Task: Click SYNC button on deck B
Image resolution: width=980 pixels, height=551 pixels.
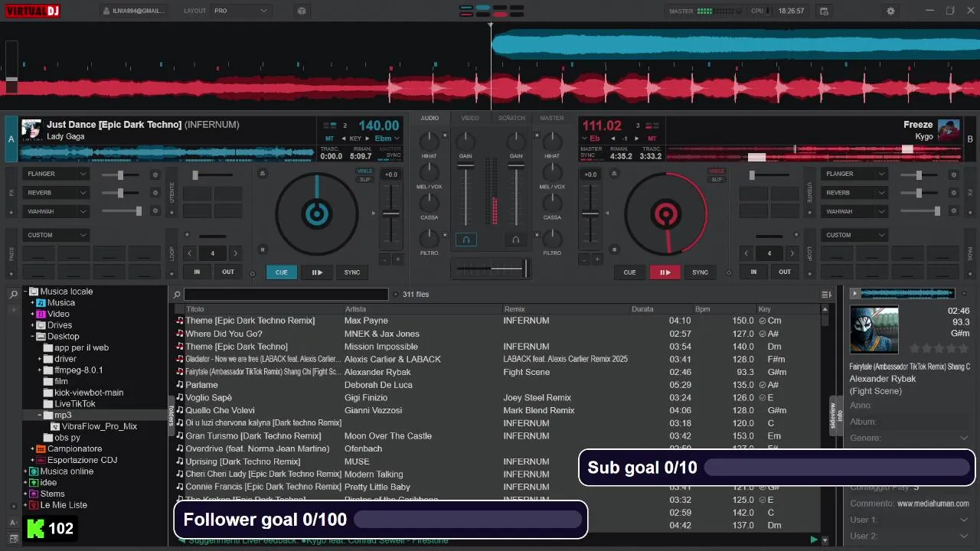Action: (x=701, y=272)
